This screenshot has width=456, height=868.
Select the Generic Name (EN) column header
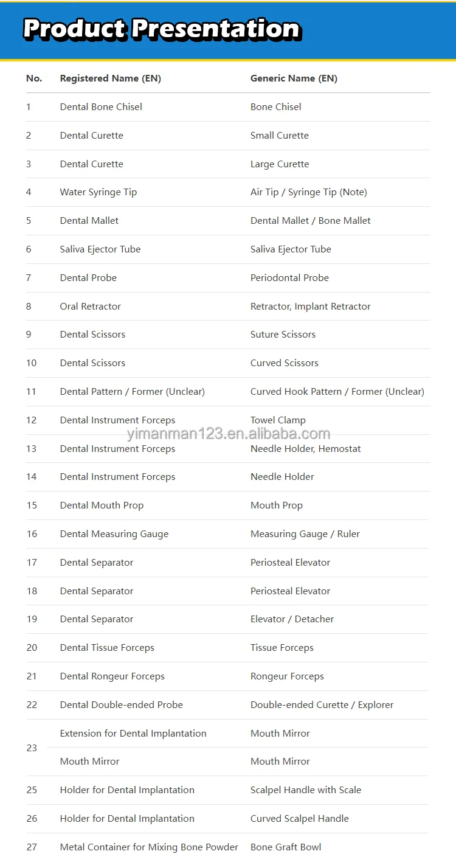click(x=294, y=78)
